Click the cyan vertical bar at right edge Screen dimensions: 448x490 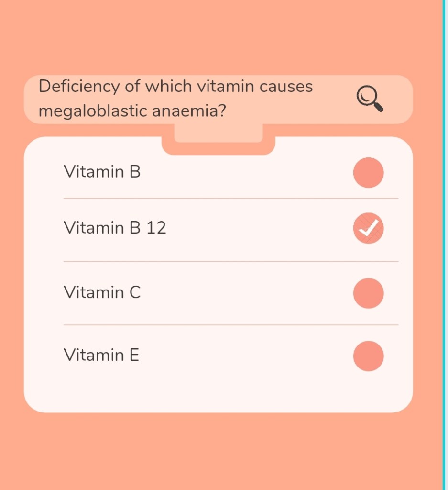point(445,239)
